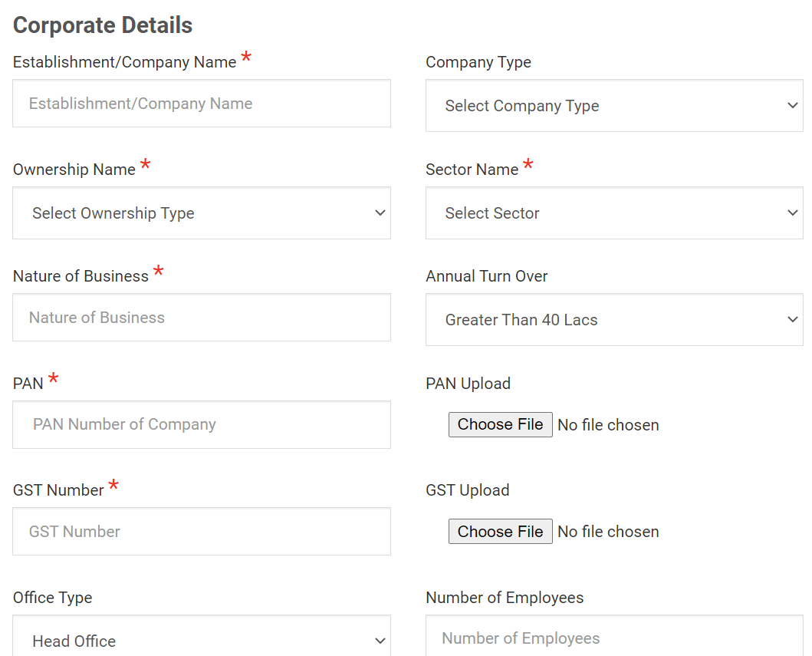The image size is (812, 656).
Task: Click the Annual Turn Over chevron arrow
Action: click(793, 320)
